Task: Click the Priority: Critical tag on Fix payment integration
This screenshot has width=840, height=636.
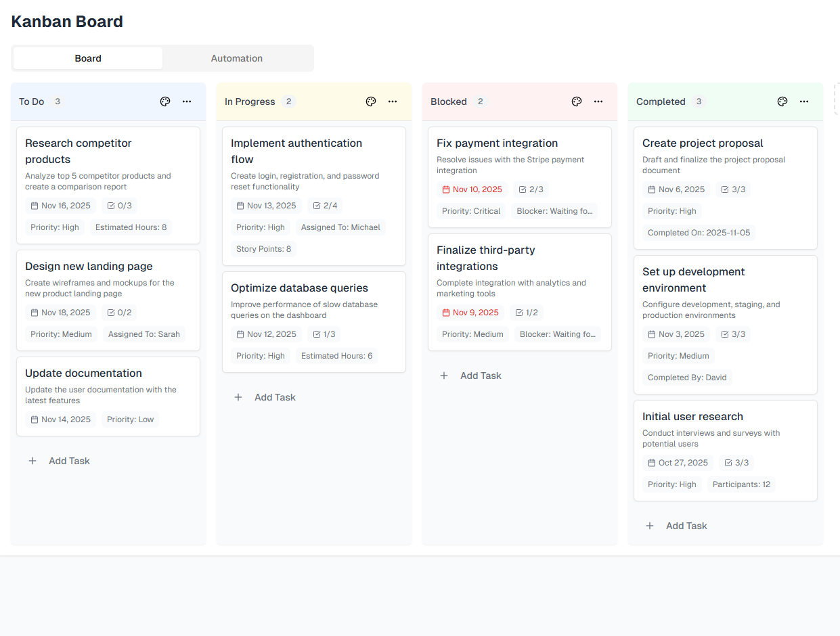Action: pyautogui.click(x=470, y=210)
